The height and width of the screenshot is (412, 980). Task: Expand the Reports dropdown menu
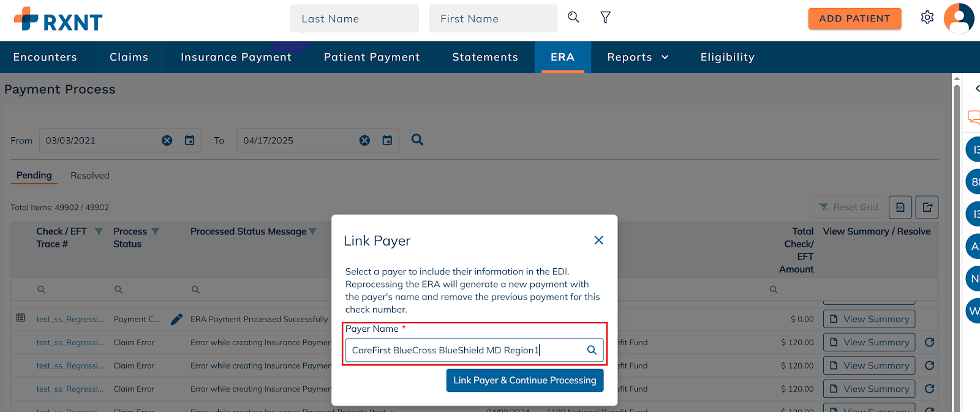pos(637,57)
